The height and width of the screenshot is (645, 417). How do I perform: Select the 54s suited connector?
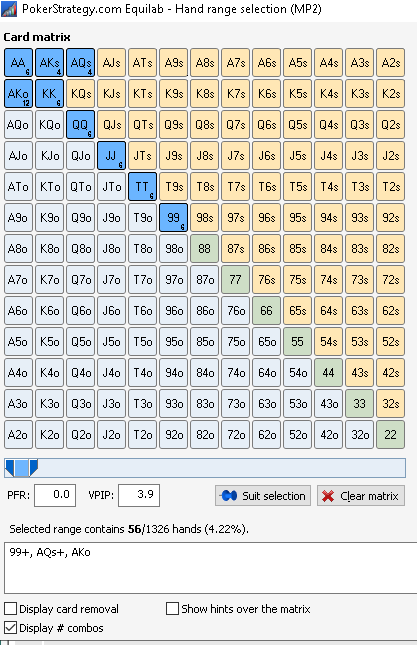click(329, 341)
